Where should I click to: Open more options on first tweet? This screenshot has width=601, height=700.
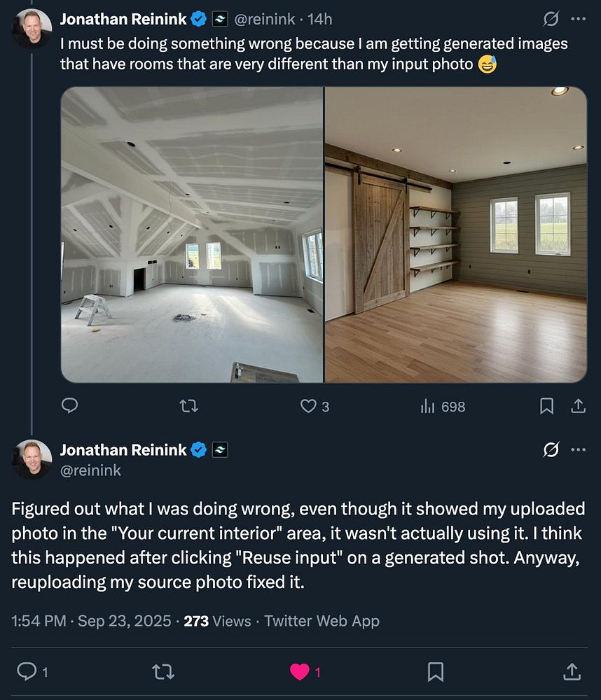click(578, 19)
